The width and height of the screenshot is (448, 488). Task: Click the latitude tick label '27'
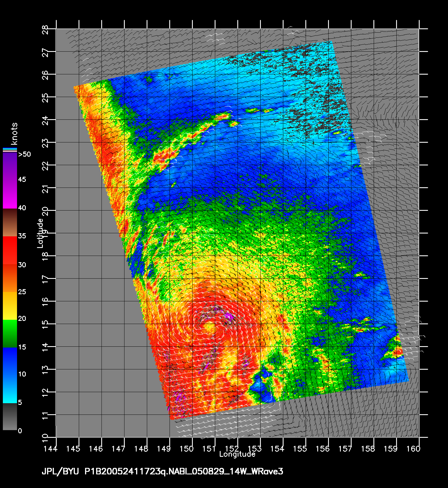45,52
